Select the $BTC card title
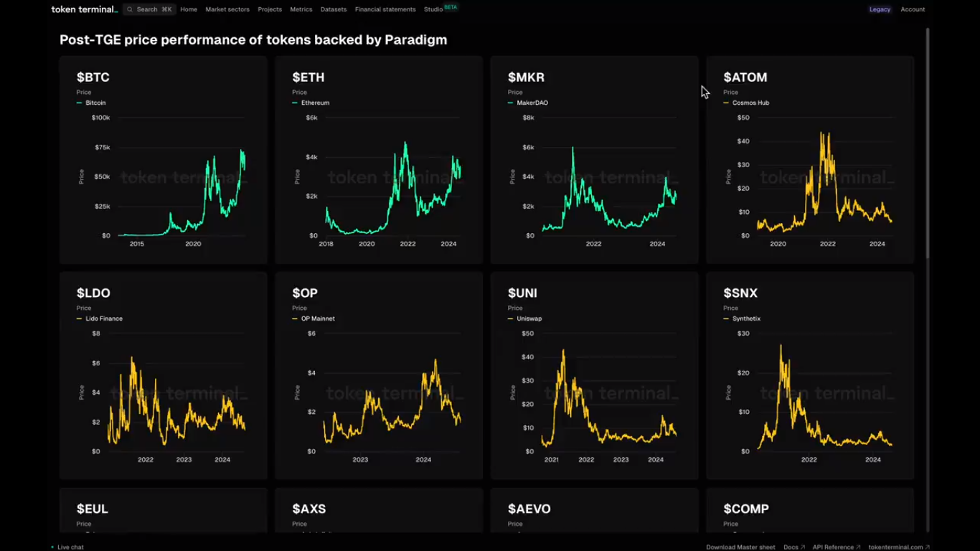Screen dimensions: 980x551 click(x=93, y=77)
